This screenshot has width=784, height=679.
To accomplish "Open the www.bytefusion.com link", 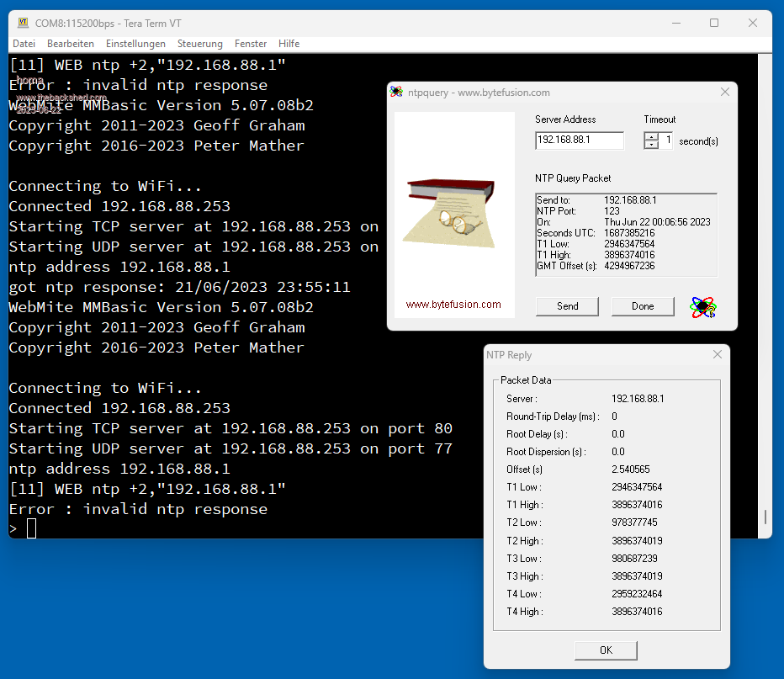I will tap(453, 305).
